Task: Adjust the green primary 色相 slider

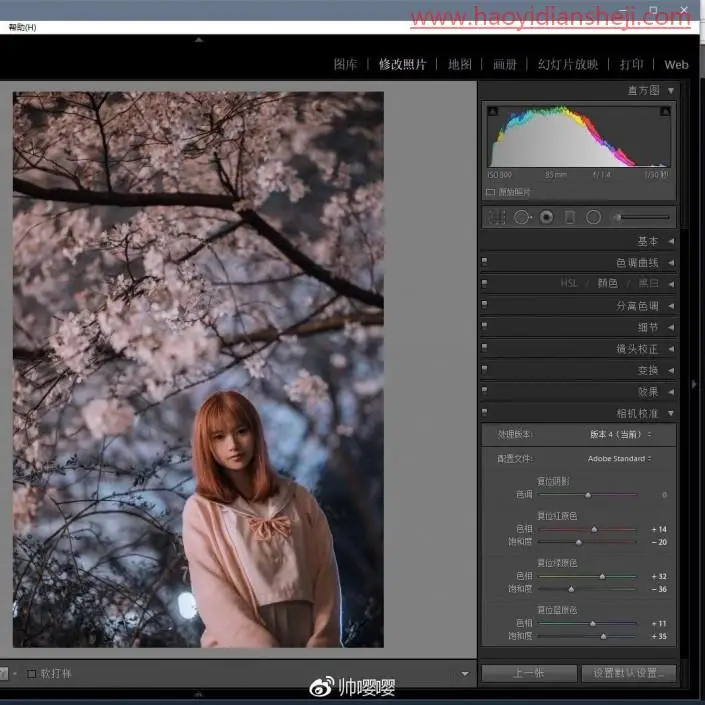Action: 588,576
